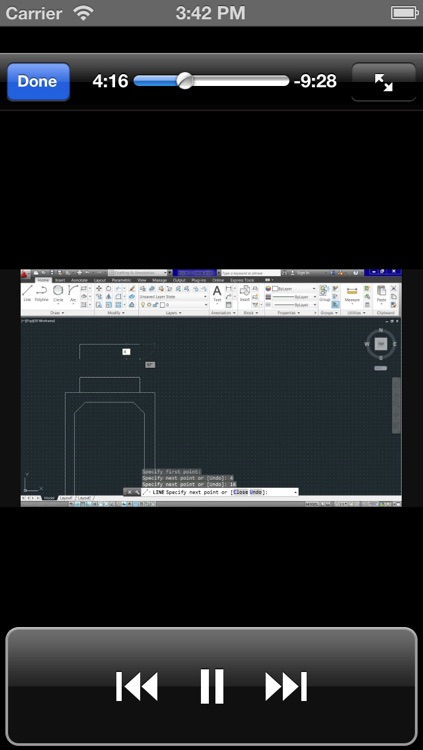423x750 pixels.
Task: Choose the Text annotation tool in the video
Action: click(217, 293)
